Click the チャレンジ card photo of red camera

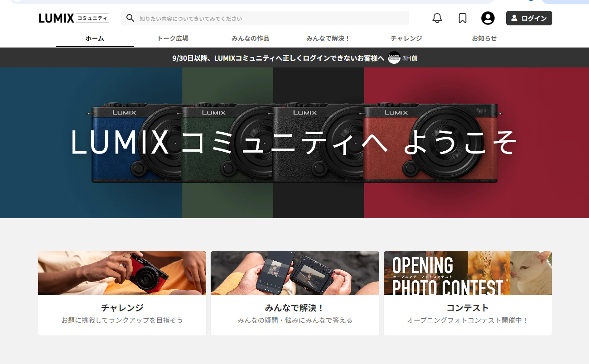click(122, 273)
